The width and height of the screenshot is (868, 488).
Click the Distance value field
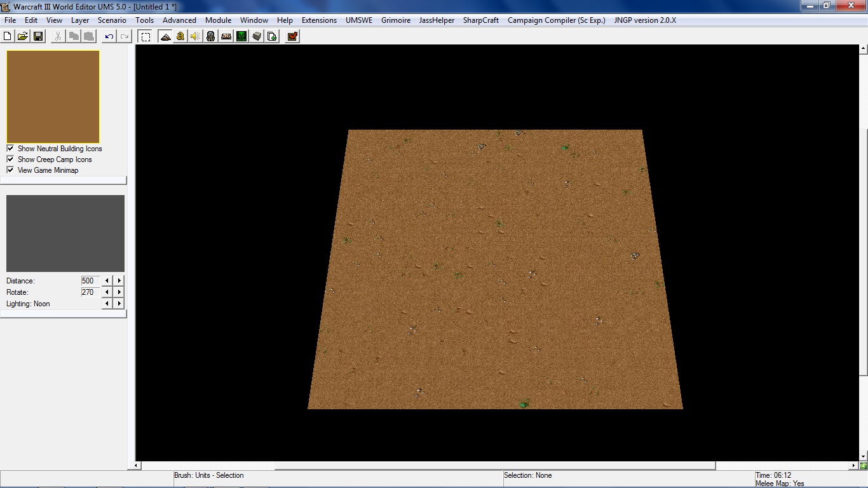(90, 280)
